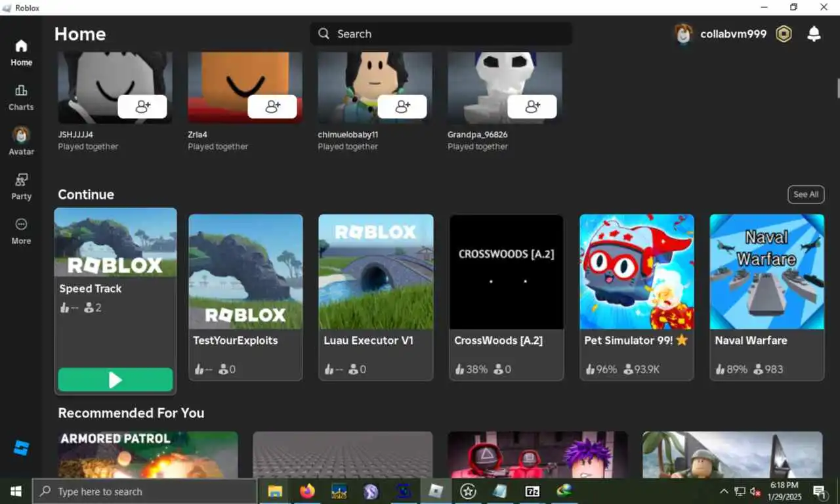Open the squid-game-themed recommended game
840x504 pixels.
tap(538, 454)
